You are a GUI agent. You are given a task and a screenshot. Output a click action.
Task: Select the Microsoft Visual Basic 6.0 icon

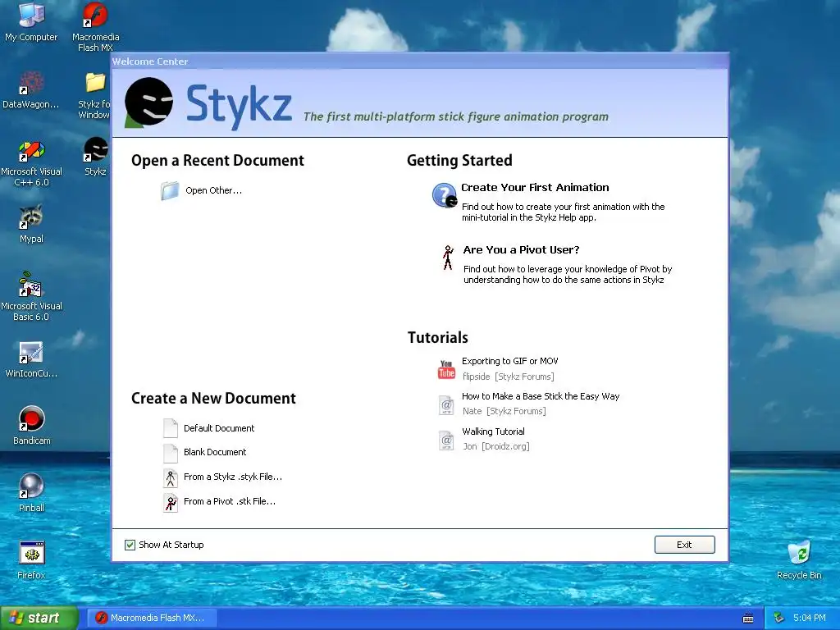coord(31,285)
